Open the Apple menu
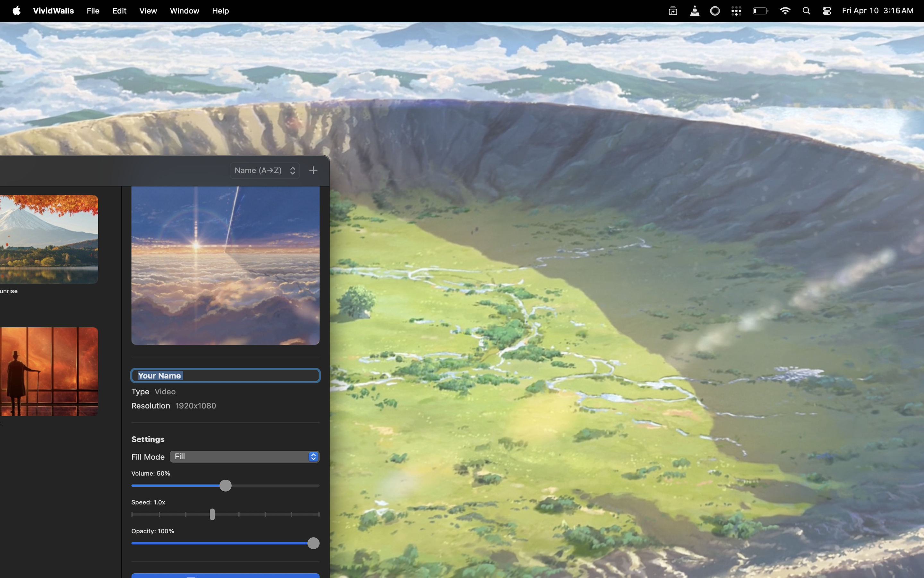Viewport: 924px width, 578px height. [x=16, y=11]
